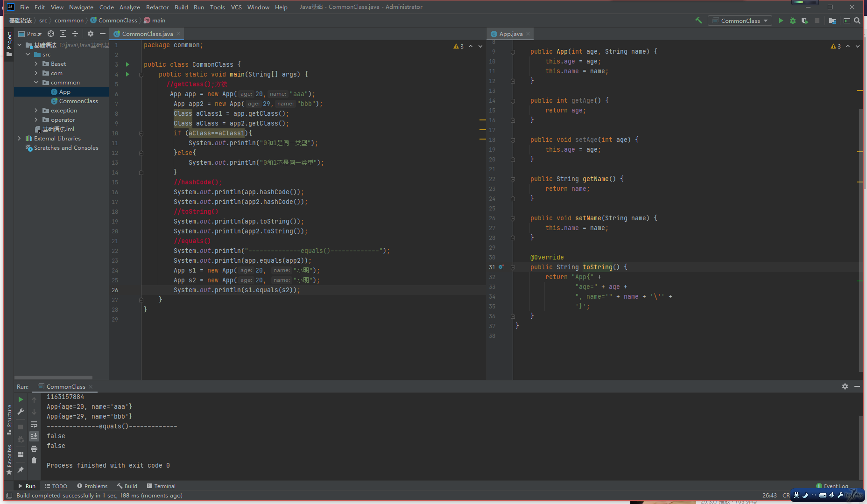Open Search Everywhere magnifier icon
Image resolution: width=867 pixels, height=504 pixels.
click(x=857, y=21)
